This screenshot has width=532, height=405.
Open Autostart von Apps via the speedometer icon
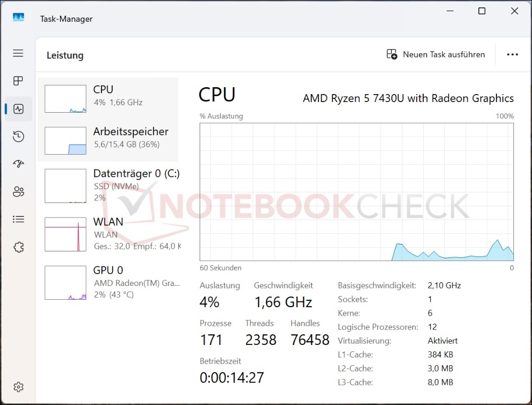(x=18, y=164)
